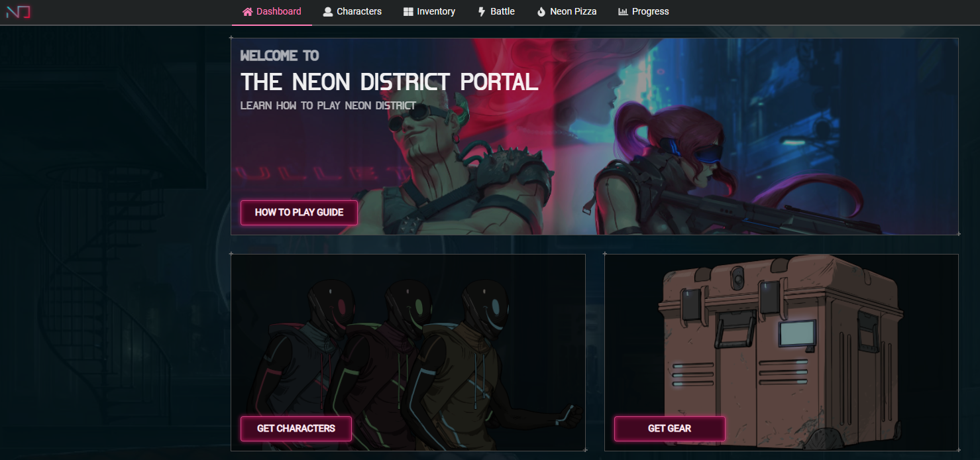Viewport: 980px width, 460px height.
Task: Open the Battle tab
Action: [496, 12]
